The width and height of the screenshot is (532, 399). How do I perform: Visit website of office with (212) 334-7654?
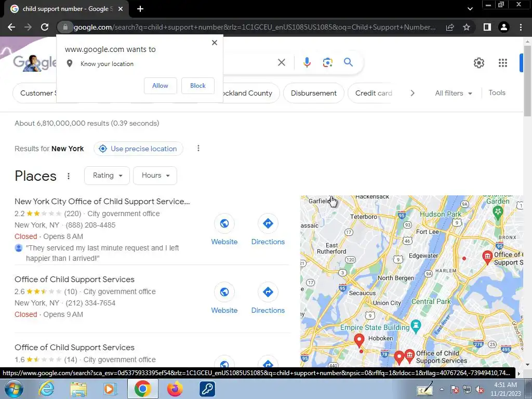224,298
